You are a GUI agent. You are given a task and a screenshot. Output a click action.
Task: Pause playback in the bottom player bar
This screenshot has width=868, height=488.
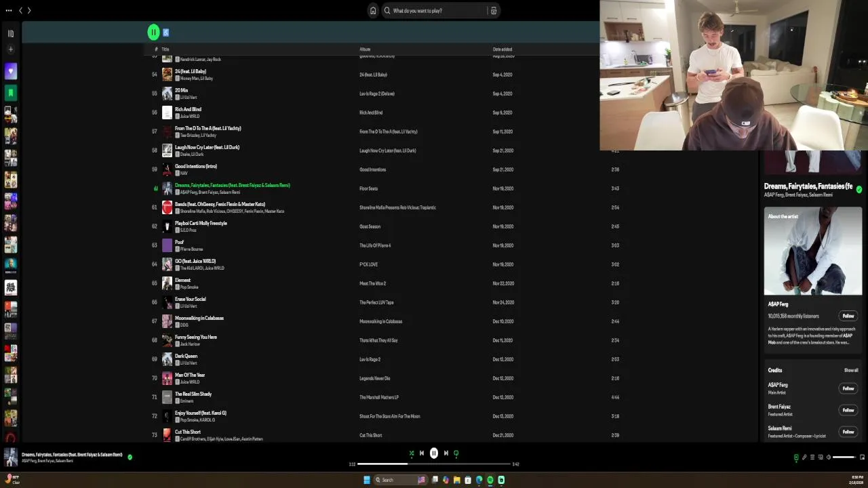click(x=434, y=453)
